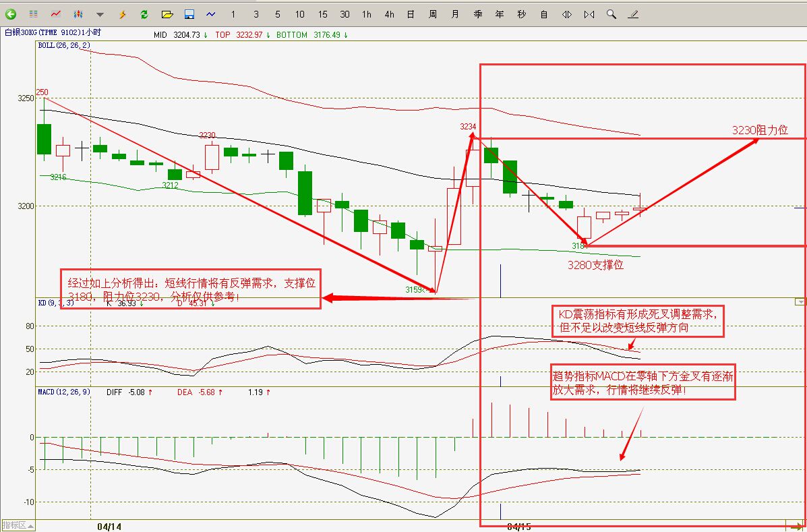Expand the gray dropdown arrow beside candlestick icon
The width and height of the screenshot is (807, 532).
[100, 15]
